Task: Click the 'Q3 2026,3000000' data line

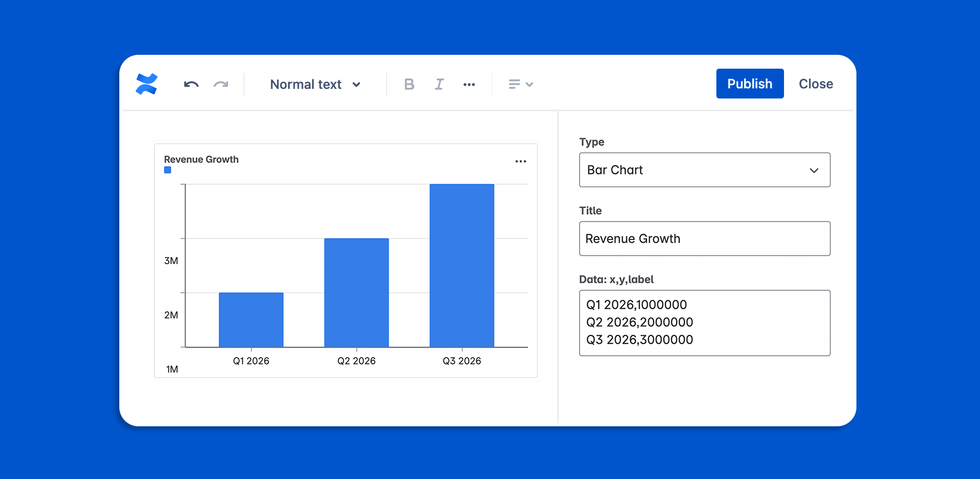Action: tap(640, 340)
